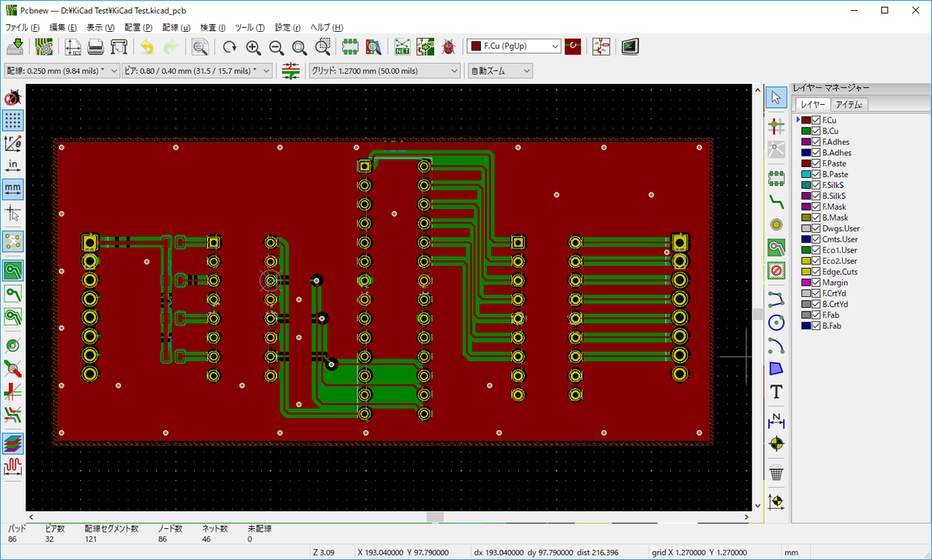The width and height of the screenshot is (932, 560).
Task: Select the draw polygon tool
Action: [x=776, y=368]
